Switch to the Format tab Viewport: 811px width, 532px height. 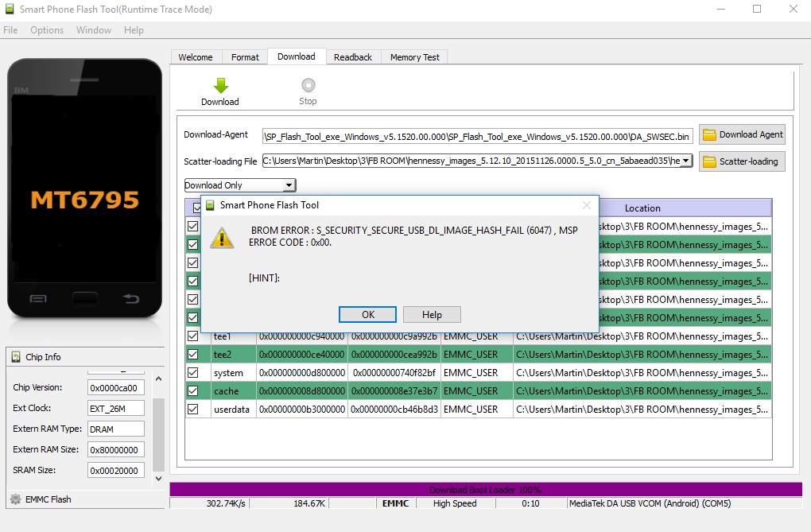[x=245, y=57]
